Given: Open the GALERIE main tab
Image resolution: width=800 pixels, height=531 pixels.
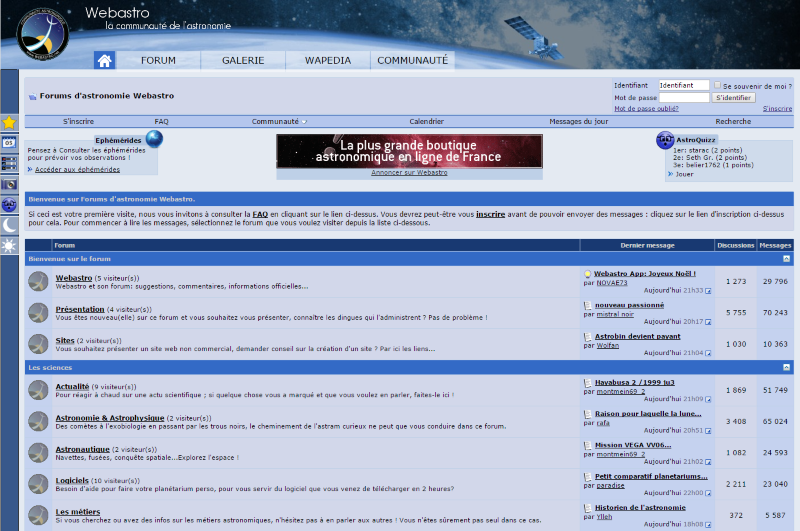Looking at the screenshot, I should tap(243, 60).
